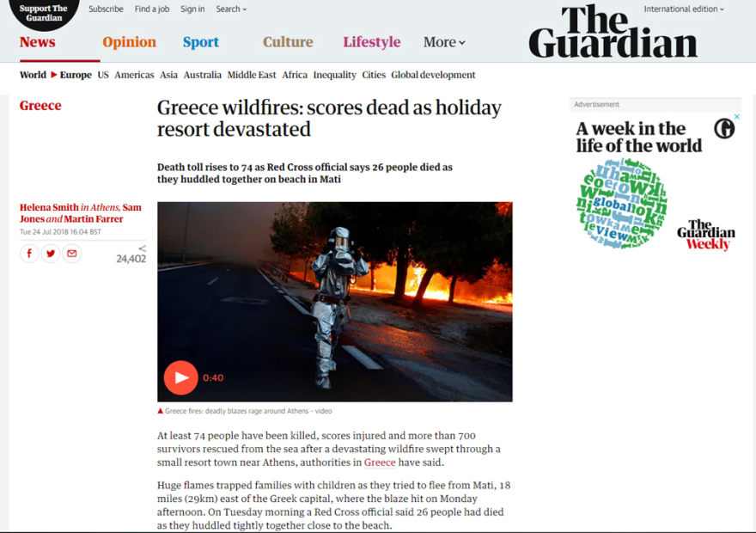Click the Guardian Weekly ad globe image
Viewport: 756px width, 533px height.
[621, 204]
